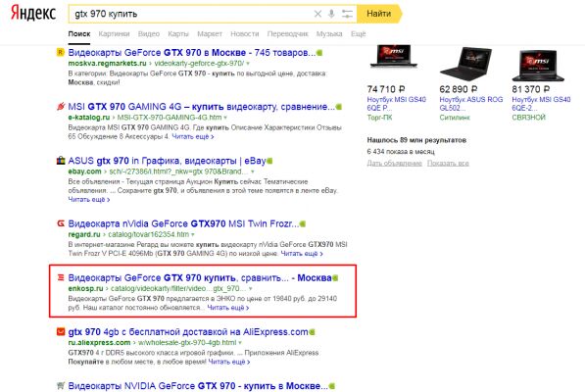Expand the arrow next to moskva.regmarkets.ru URL
The image size is (585, 392).
(x=248, y=64)
